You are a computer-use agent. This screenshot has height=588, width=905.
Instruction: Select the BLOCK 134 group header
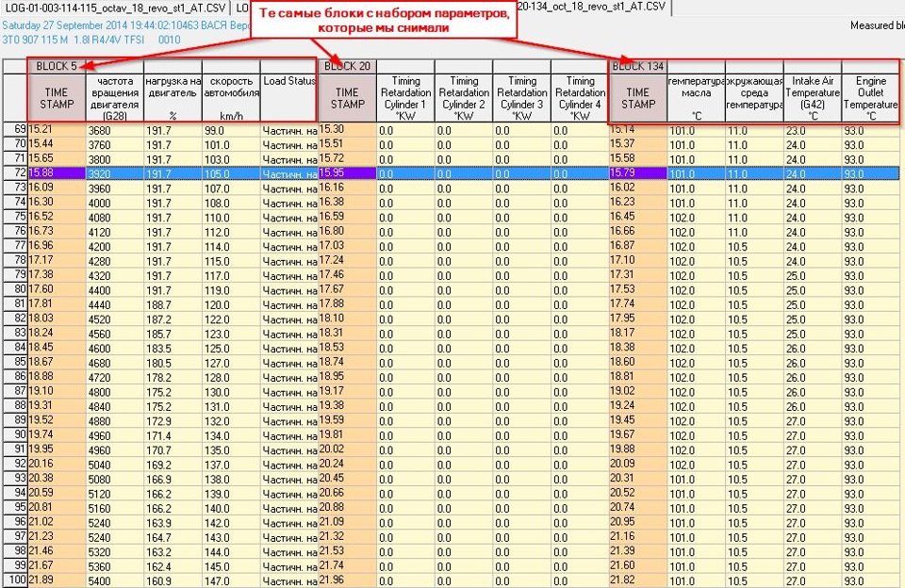coord(638,66)
